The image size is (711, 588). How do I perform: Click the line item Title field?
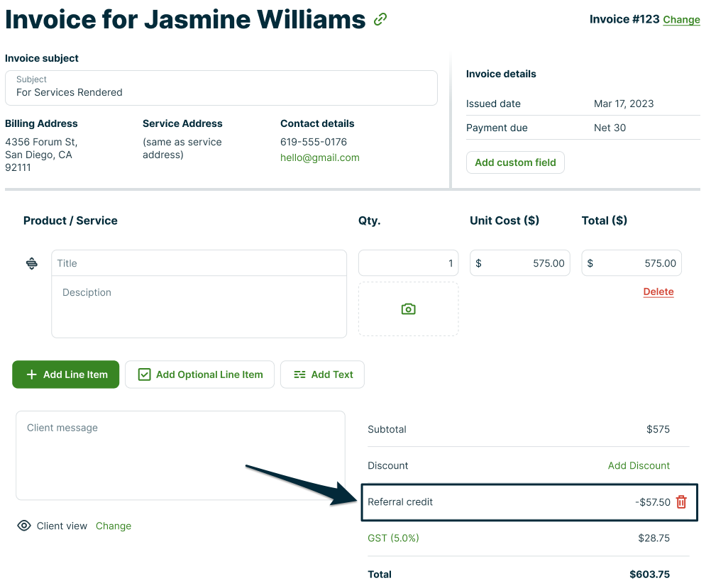tap(199, 263)
